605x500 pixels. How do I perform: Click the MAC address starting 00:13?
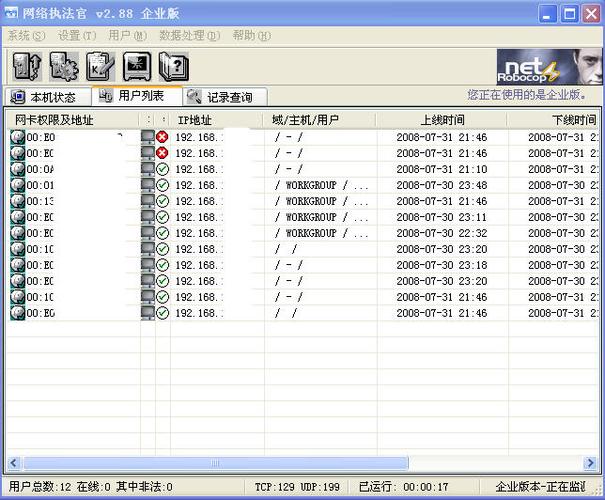coord(40,201)
